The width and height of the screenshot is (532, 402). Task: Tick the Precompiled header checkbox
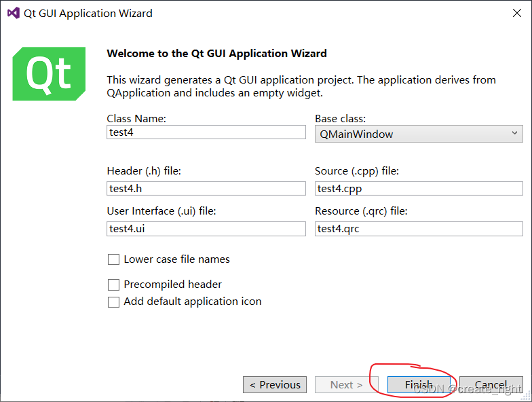pyautogui.click(x=113, y=285)
